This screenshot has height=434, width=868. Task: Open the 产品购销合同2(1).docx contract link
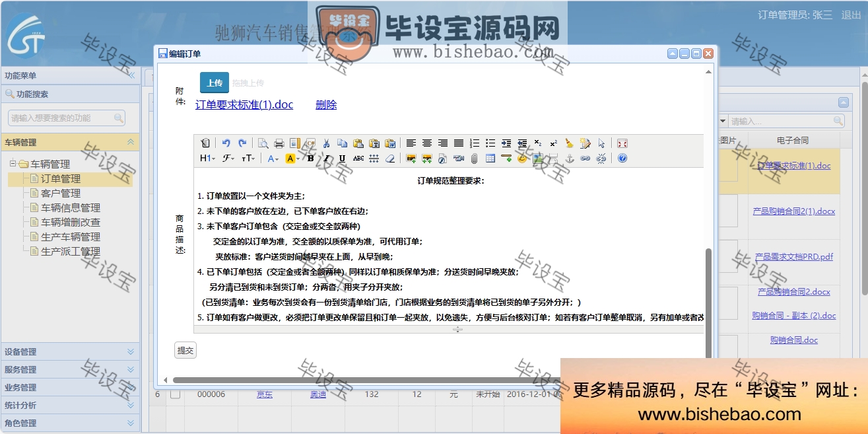point(794,211)
